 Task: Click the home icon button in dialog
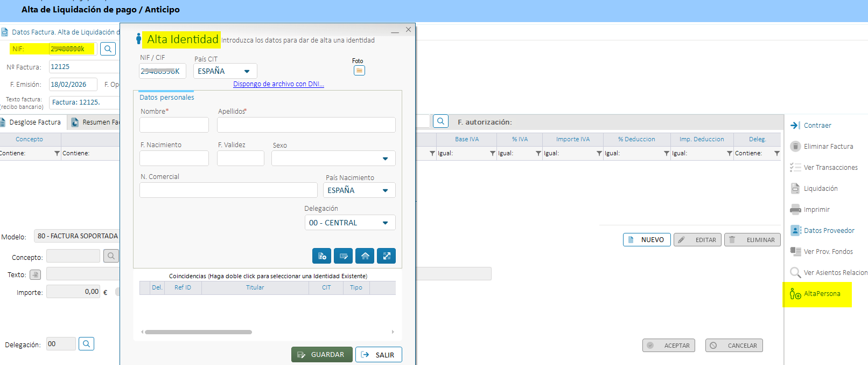[x=365, y=256]
